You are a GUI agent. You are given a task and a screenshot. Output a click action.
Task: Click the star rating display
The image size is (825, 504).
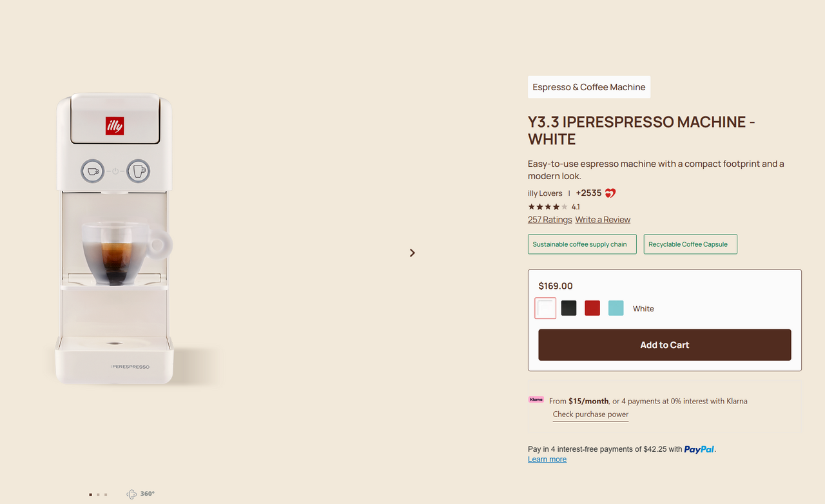548,207
